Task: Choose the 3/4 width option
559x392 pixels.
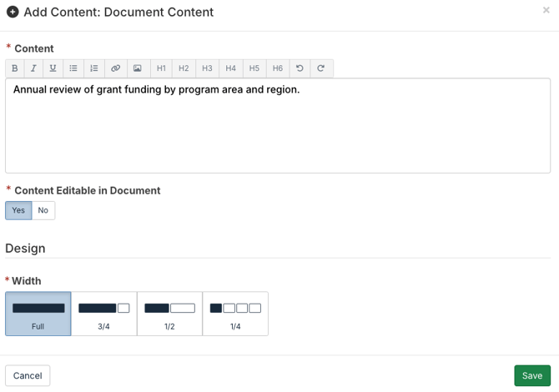Action: pos(103,314)
